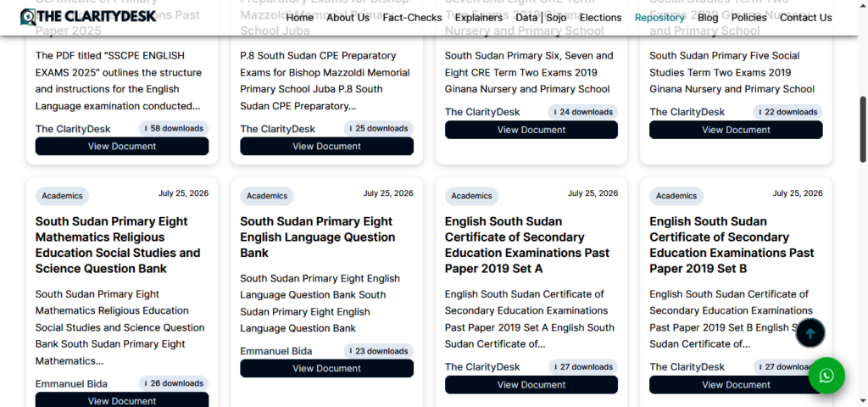Open the WhatsApp chat bubble
This screenshot has height=407, width=868.
point(826,376)
